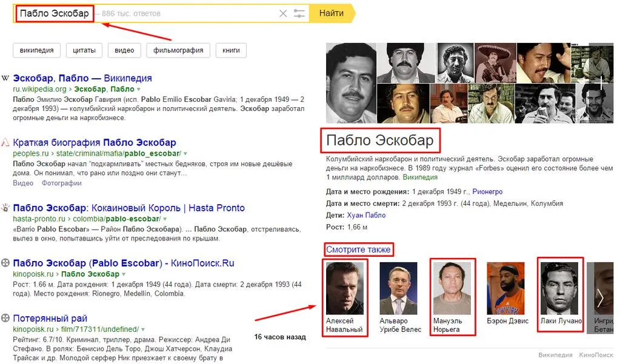Screen dimensions: 620x364
Task: Open search settings sliders icon
Action: tap(299, 13)
